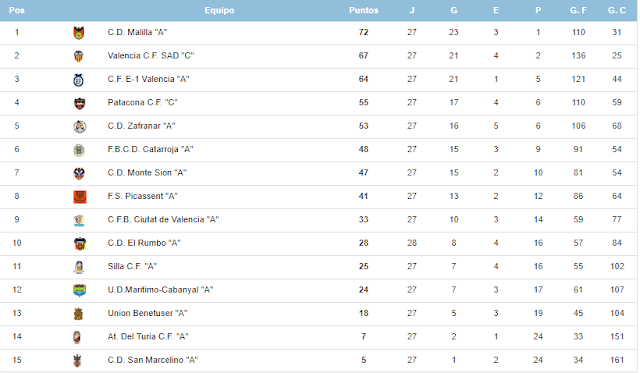The image size is (640, 373).
Task: Select the Puntos column header
Action: tap(363, 11)
